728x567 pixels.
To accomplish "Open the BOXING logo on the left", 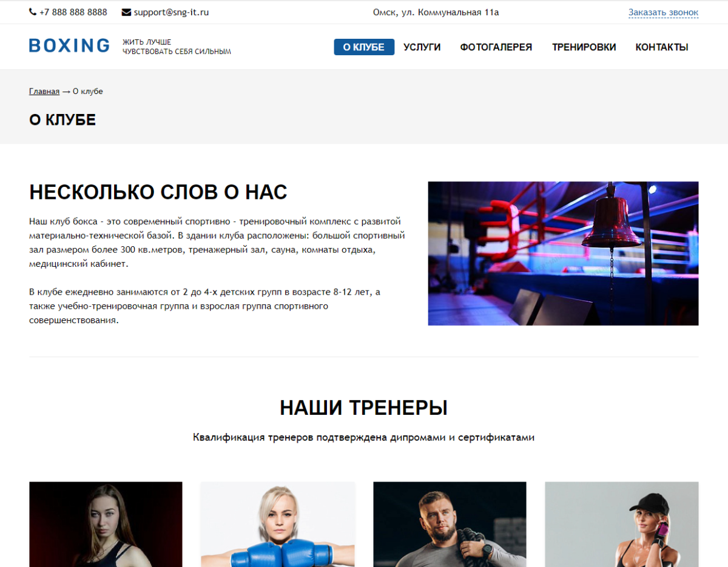I will pyautogui.click(x=69, y=45).
